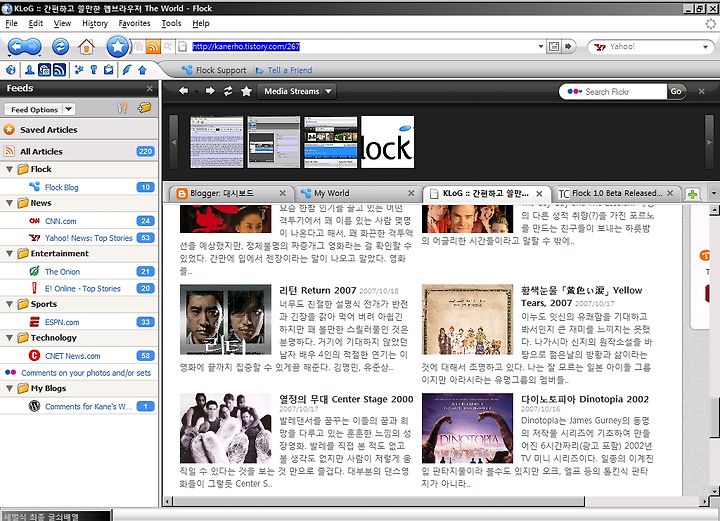Collapse the Flock feed folder
Image resolution: width=720 pixels, height=521 pixels.
tap(9, 169)
